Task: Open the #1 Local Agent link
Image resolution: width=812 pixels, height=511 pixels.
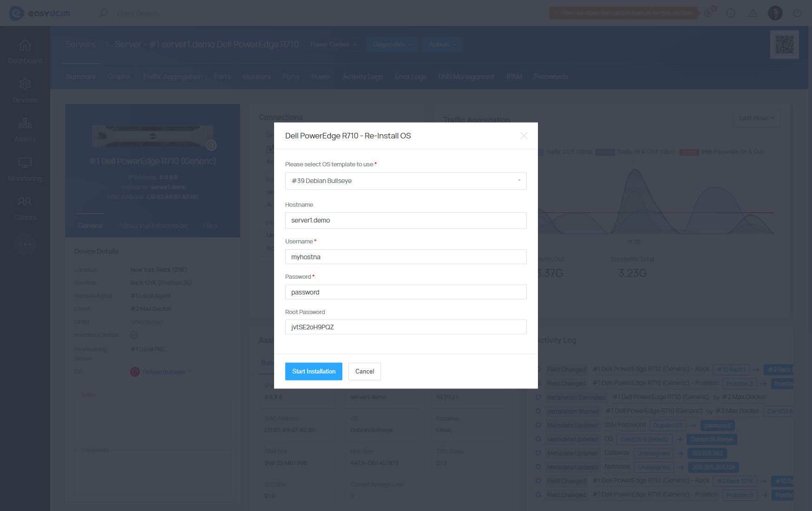Action: click(151, 296)
